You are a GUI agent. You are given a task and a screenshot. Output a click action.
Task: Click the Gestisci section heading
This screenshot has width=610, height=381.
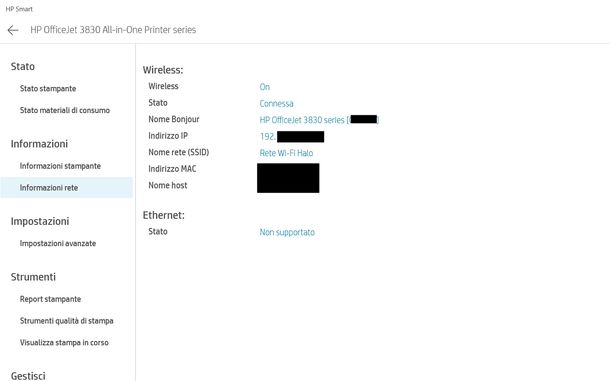(28, 376)
